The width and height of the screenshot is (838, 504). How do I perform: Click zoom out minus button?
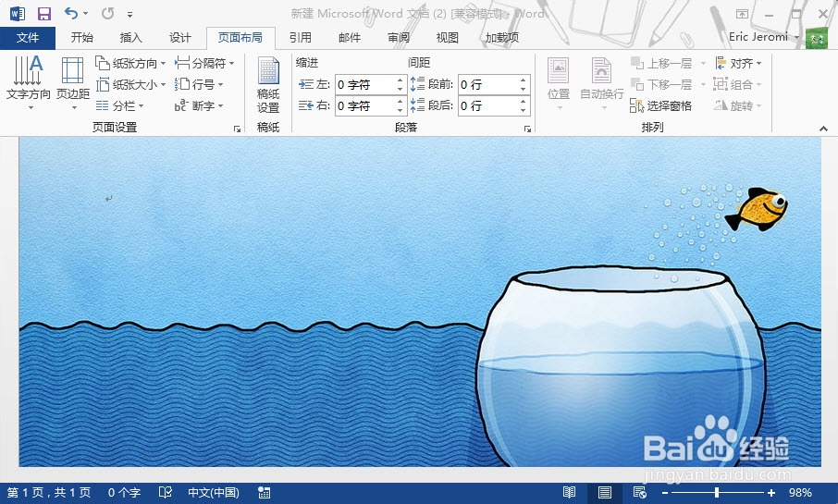point(665,493)
